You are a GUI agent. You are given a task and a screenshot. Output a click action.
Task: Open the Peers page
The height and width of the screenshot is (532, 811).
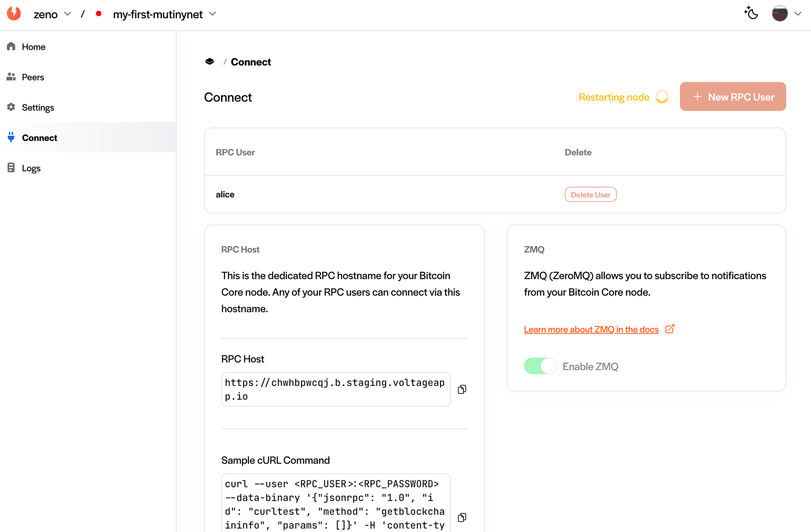33,77
